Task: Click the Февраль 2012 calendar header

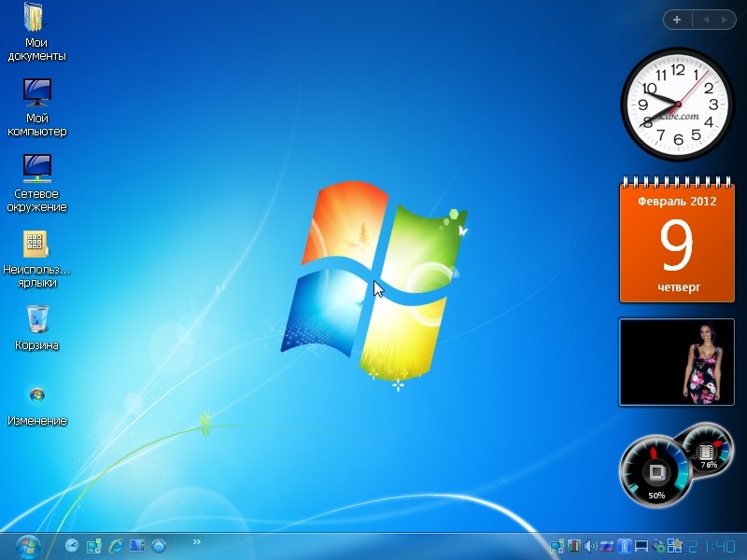Action: (677, 202)
